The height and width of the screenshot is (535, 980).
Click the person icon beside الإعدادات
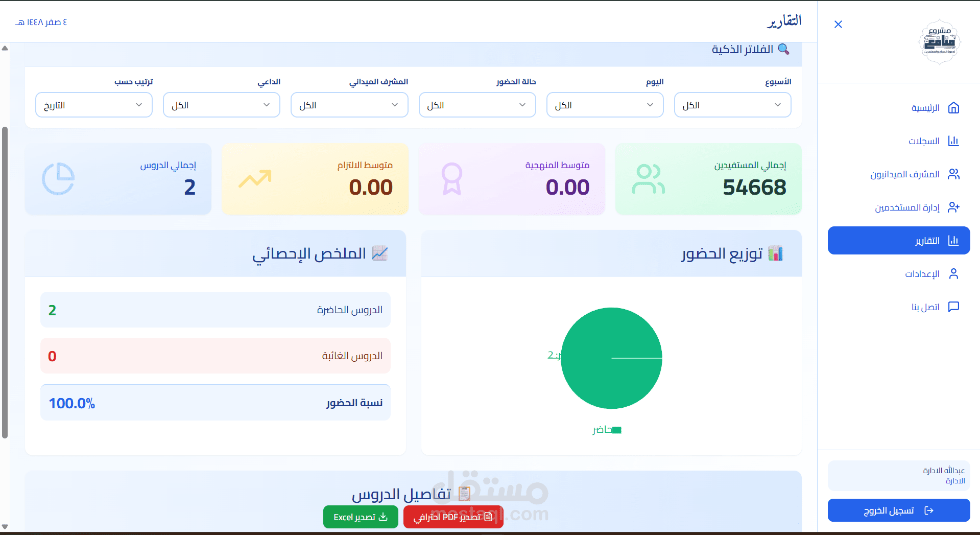(x=953, y=274)
